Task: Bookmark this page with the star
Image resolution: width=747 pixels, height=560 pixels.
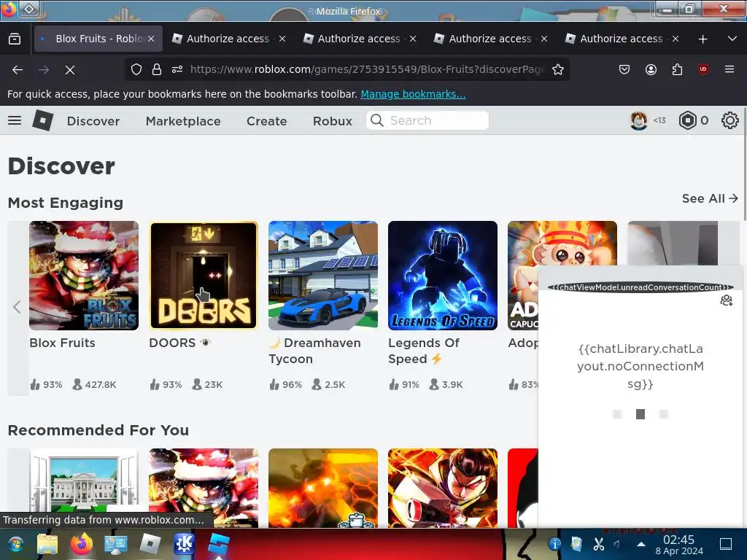Action: (x=558, y=69)
